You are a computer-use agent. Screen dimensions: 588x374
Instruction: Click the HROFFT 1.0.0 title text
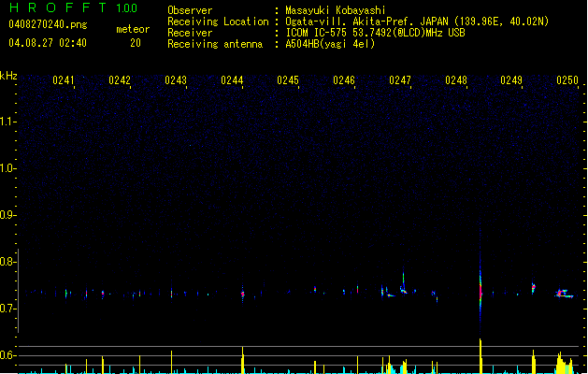[x=73, y=7]
